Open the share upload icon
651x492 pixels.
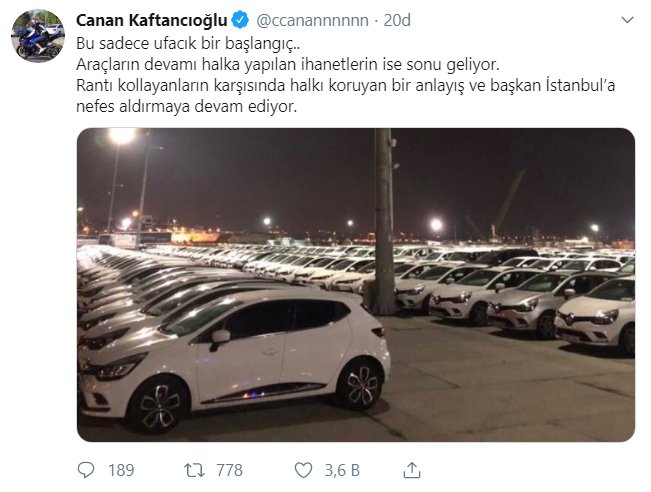pos(411,470)
